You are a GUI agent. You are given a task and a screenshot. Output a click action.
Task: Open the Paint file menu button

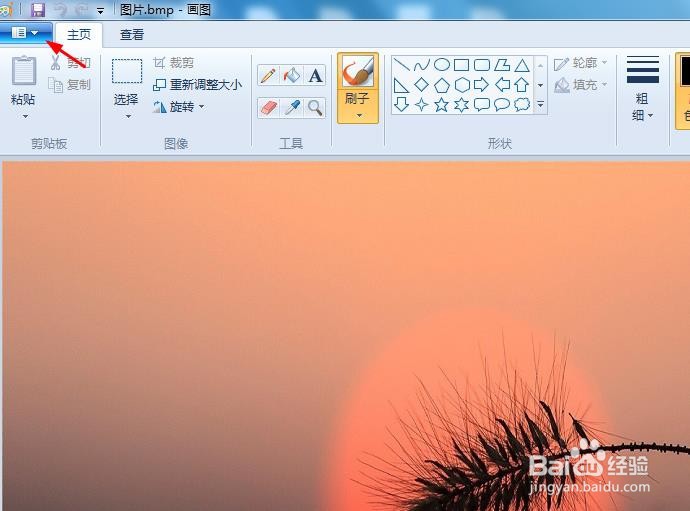click(25, 33)
